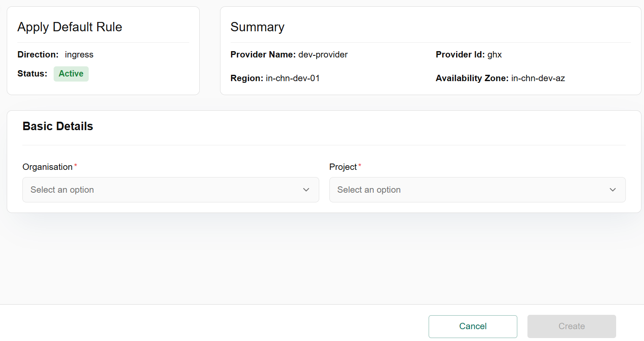The height and width of the screenshot is (341, 644).
Task: Click the 'Apply Default Rule' heading
Action: pos(70,27)
